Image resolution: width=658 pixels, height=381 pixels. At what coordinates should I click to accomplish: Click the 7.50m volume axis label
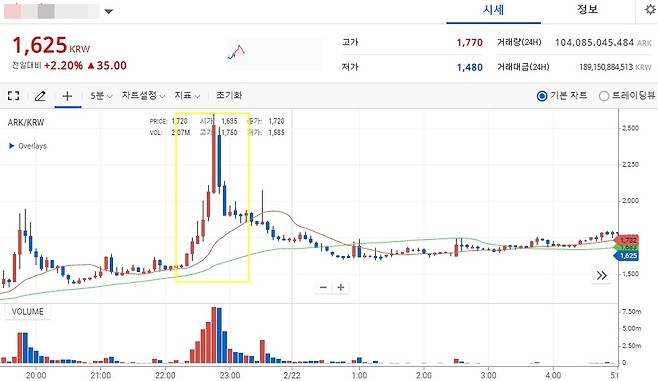pyautogui.click(x=632, y=311)
